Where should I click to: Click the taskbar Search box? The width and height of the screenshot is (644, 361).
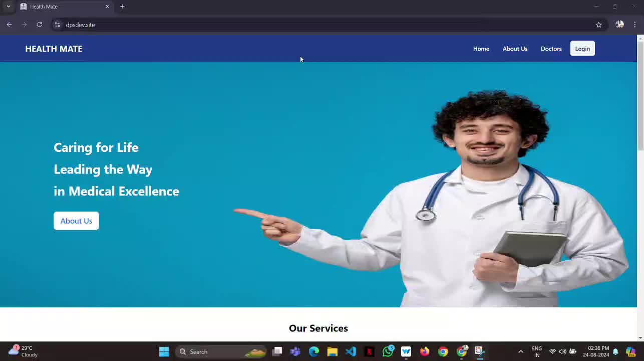pos(221,351)
